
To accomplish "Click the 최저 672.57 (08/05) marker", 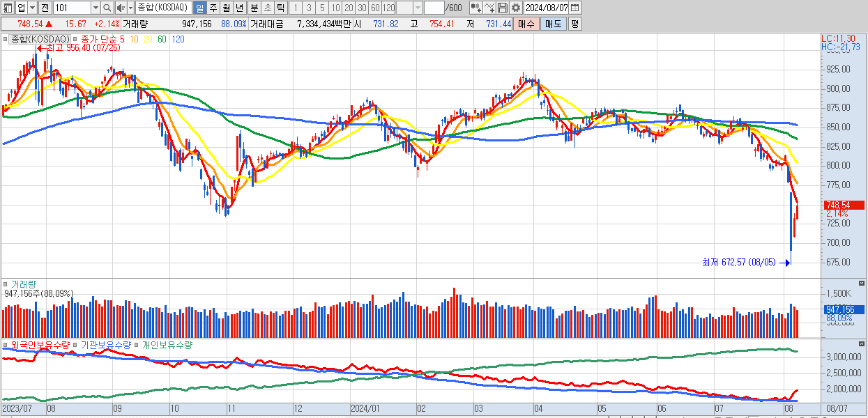I will tap(746, 263).
